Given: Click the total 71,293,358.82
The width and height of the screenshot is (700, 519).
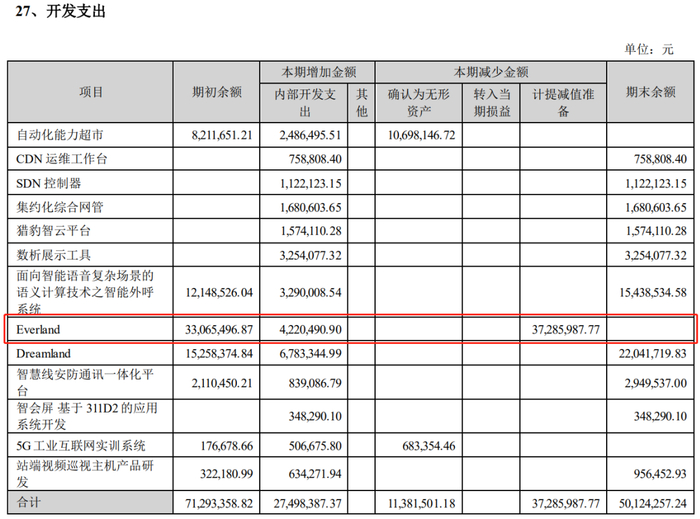Looking at the screenshot, I should [x=219, y=504].
